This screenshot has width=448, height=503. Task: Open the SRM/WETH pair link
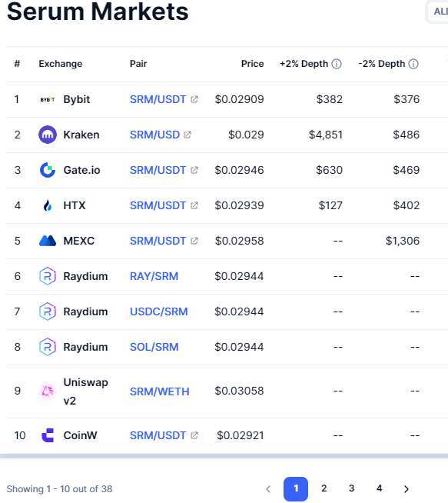pos(159,391)
